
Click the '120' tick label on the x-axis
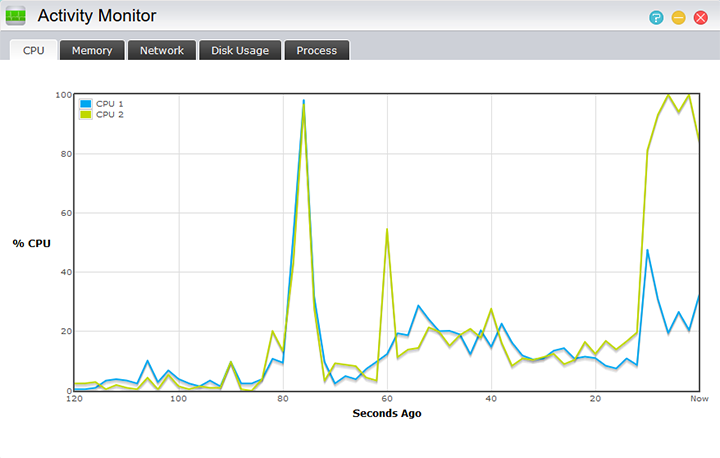point(74,400)
